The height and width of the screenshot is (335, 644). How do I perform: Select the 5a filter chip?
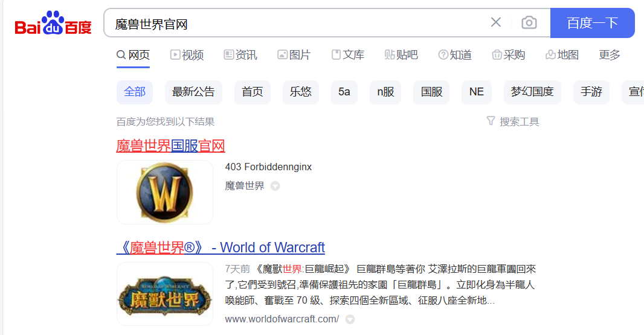[x=344, y=92]
